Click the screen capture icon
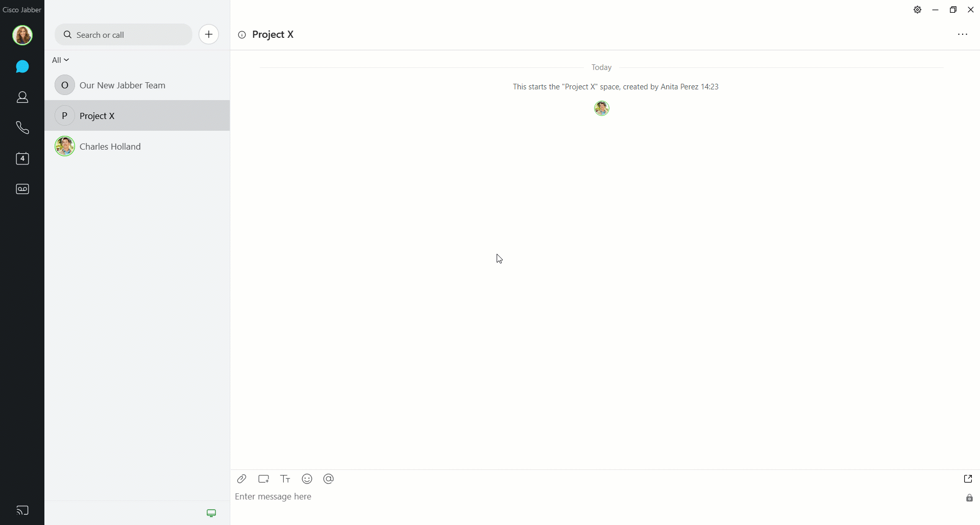Viewport: 980px width, 525px height. point(263,479)
